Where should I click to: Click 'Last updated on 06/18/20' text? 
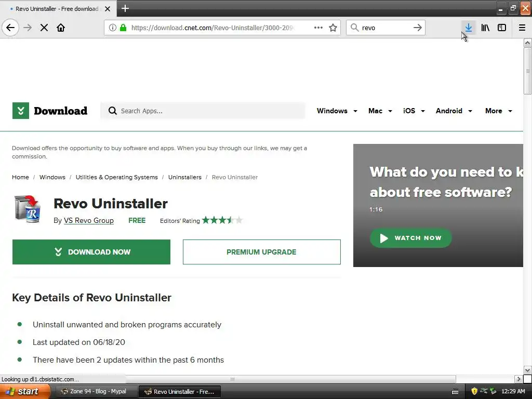tap(79, 342)
